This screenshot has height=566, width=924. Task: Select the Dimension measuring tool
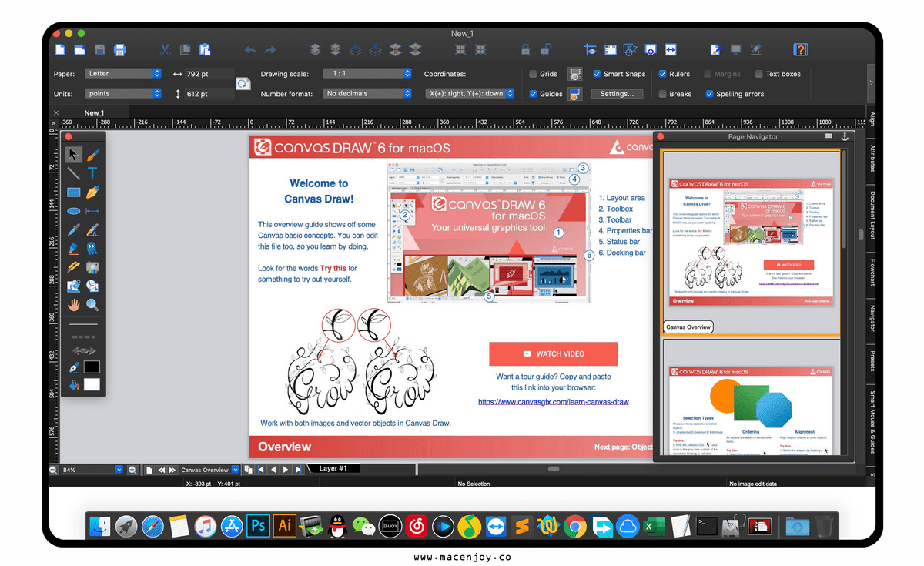(92, 210)
